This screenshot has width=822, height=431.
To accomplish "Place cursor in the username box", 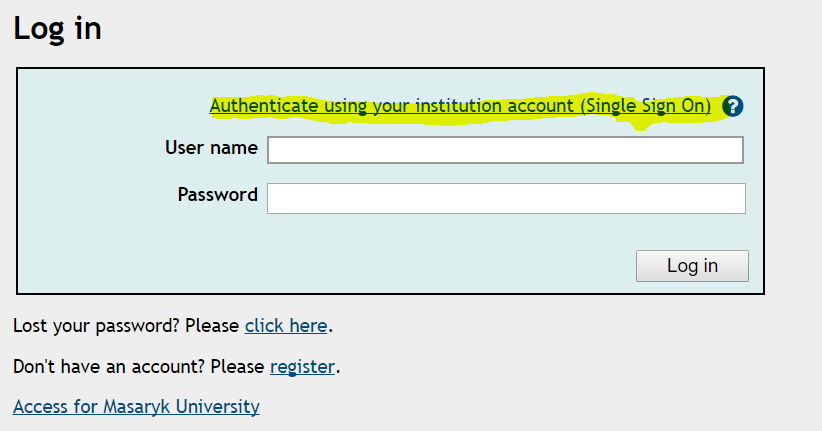I will pos(505,150).
